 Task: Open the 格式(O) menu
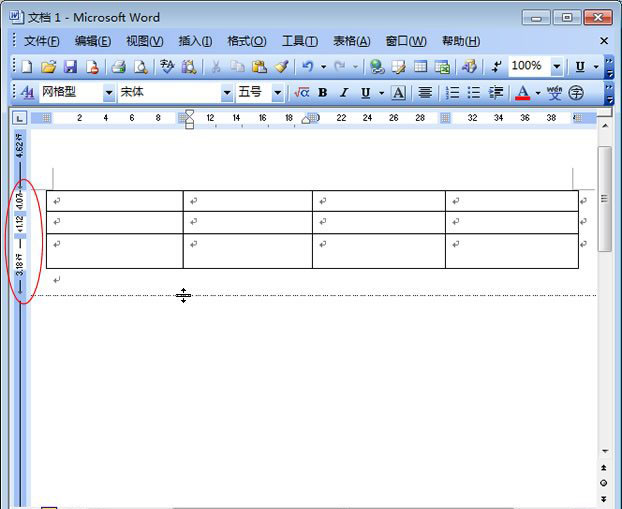point(246,41)
